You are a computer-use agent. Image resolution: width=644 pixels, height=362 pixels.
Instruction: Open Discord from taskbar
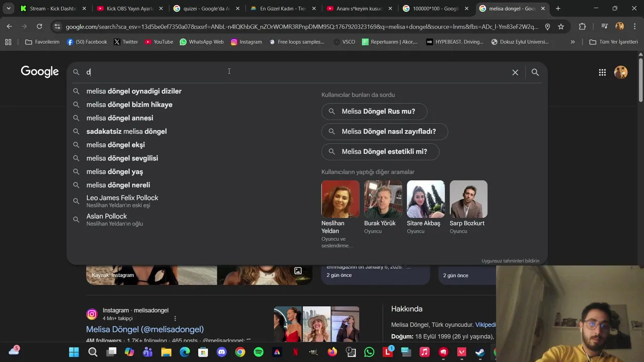[221, 352]
